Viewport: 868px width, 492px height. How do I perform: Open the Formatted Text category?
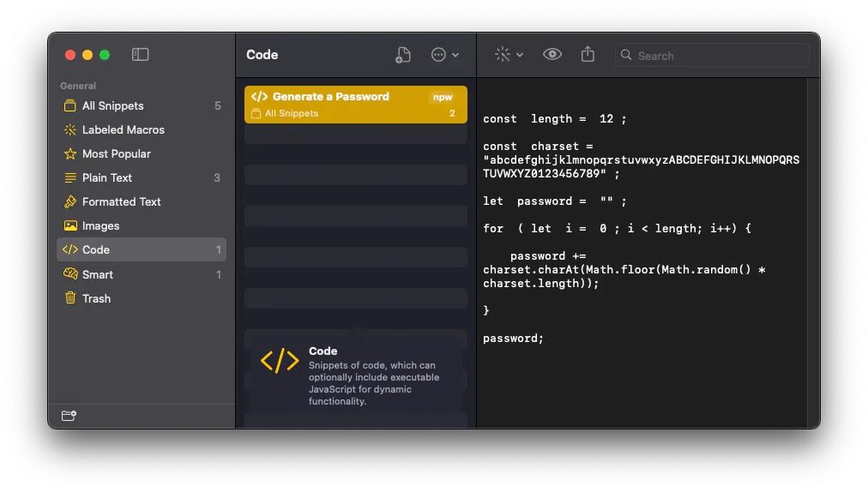(142, 201)
